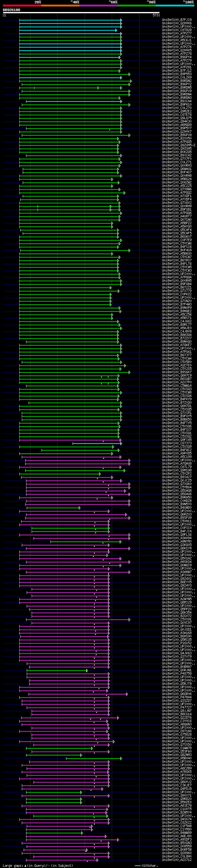Select the UniRef100_A9NTM0 hit label

[x=177, y=542]
